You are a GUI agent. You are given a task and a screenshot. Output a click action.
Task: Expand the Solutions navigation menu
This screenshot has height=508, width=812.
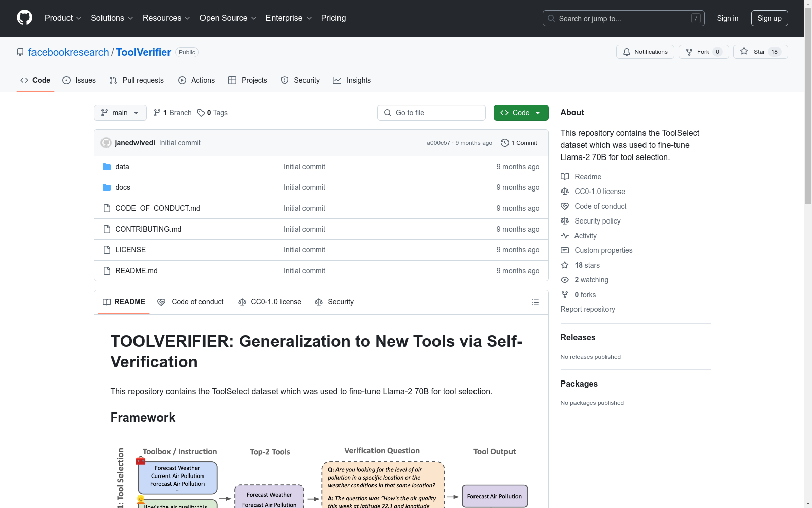[112, 18]
